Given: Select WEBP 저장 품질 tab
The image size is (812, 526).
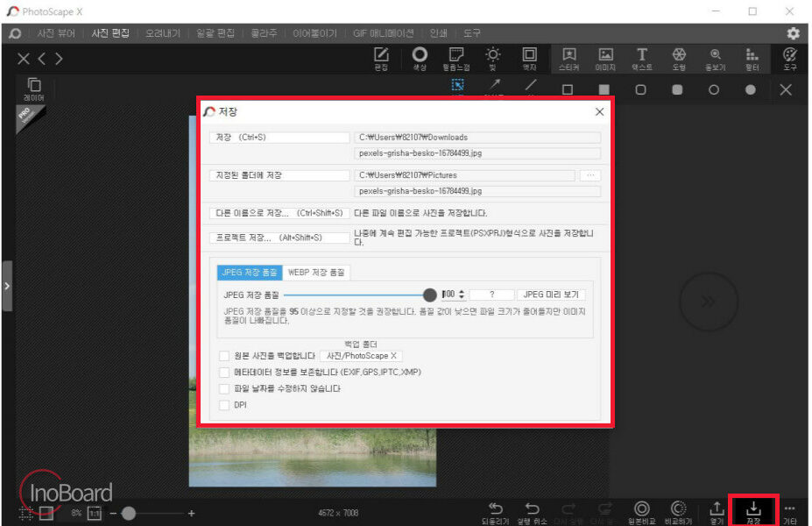Looking at the screenshot, I should [316, 273].
